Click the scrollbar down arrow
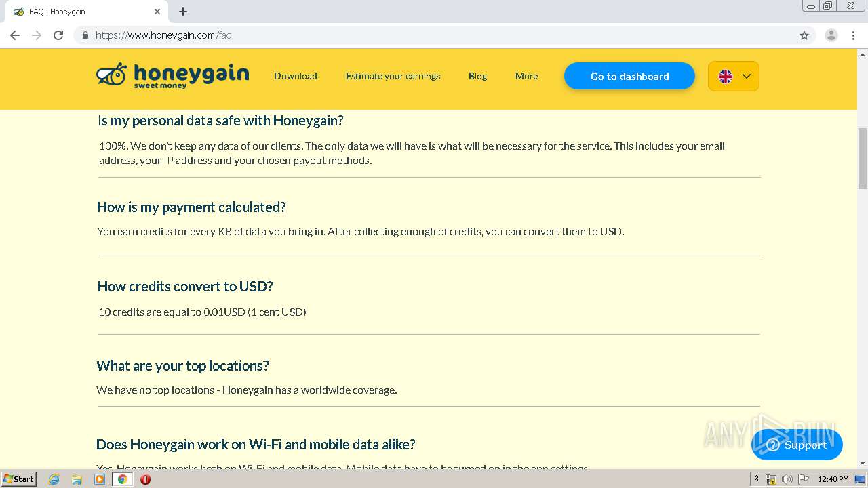 [863, 463]
